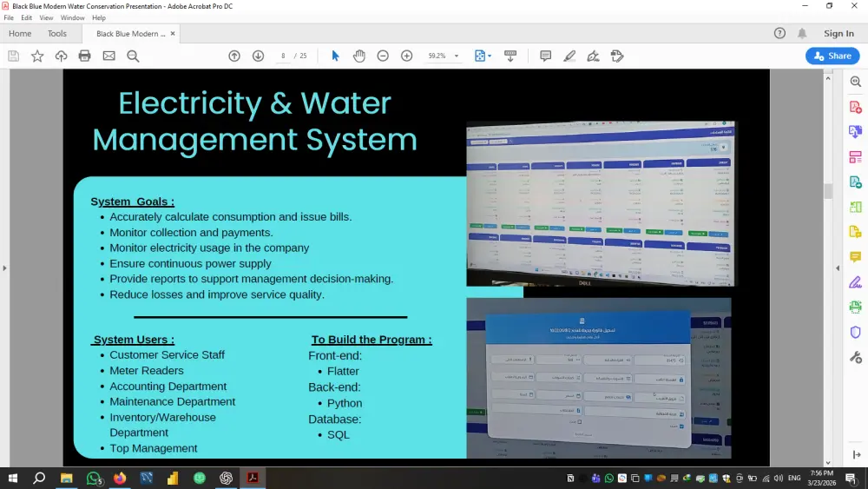Bookmark with the star icon
Image resolution: width=868 pixels, height=489 pixels.
37,56
